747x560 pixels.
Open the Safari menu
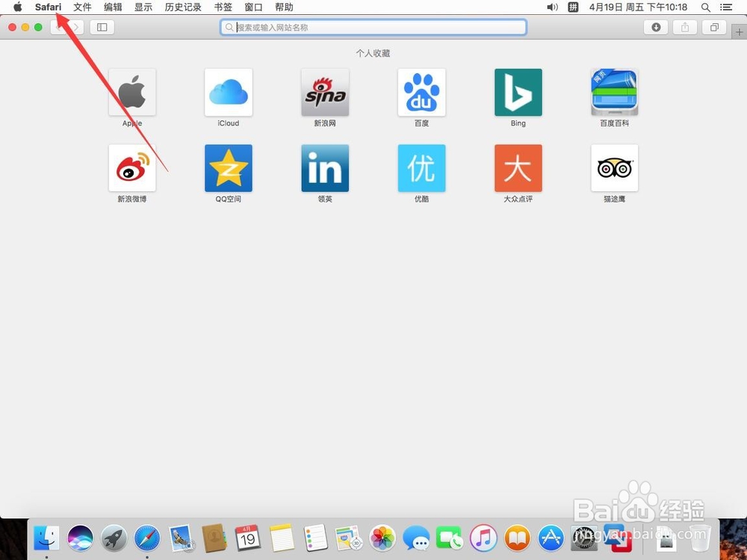48,7
